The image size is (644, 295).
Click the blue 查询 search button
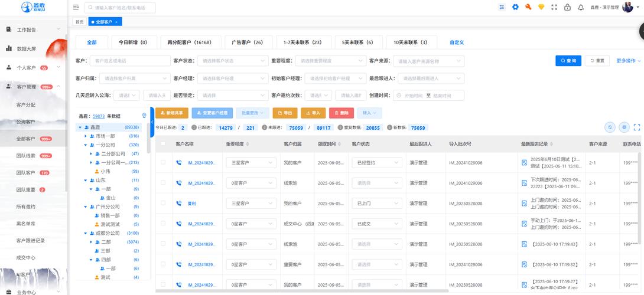click(x=568, y=61)
